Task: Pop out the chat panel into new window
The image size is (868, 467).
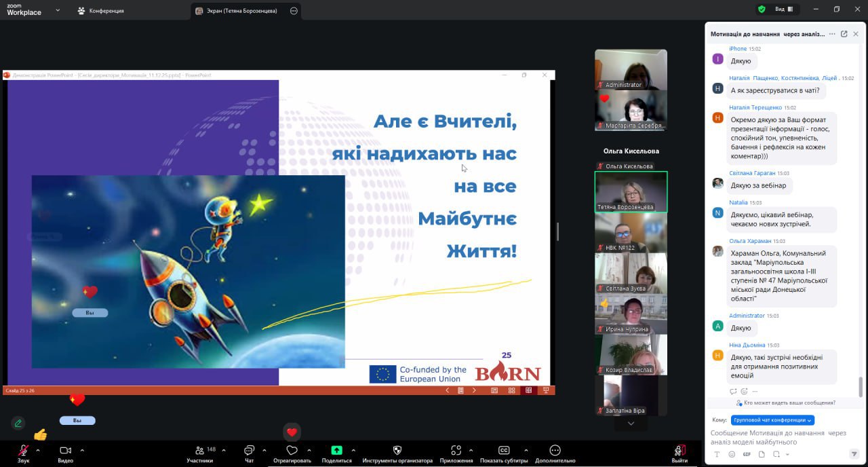Action: tap(844, 34)
